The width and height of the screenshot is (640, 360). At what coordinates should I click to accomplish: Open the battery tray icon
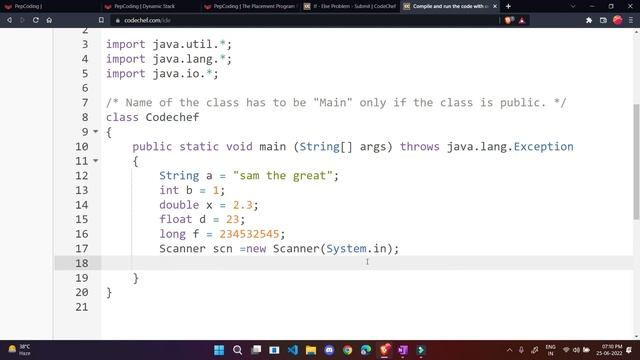point(587,350)
